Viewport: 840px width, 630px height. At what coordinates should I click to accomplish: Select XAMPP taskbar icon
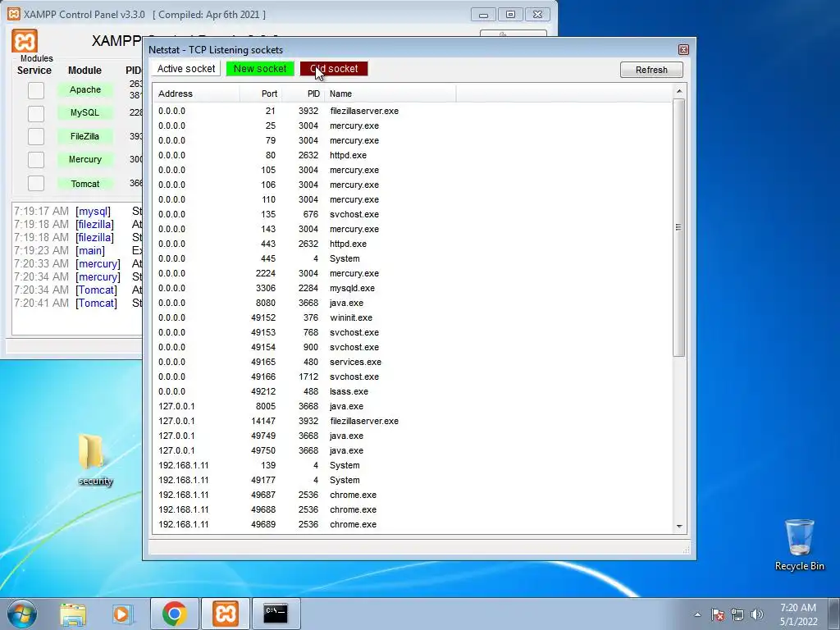(225, 614)
